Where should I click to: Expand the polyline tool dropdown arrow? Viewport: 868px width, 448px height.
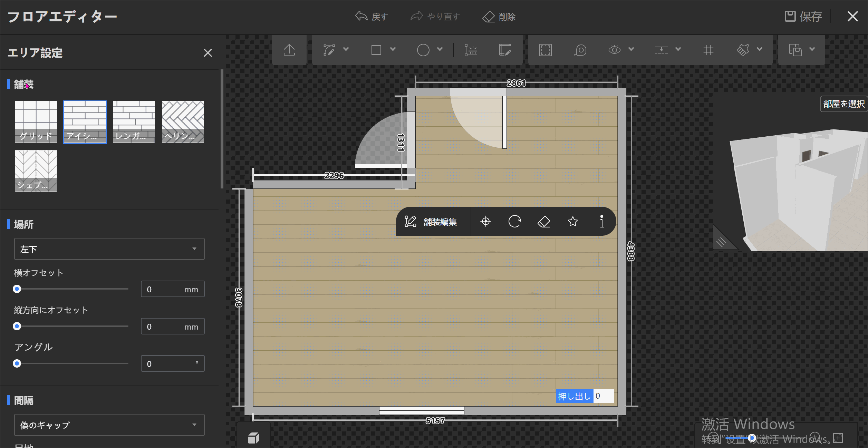point(346,49)
